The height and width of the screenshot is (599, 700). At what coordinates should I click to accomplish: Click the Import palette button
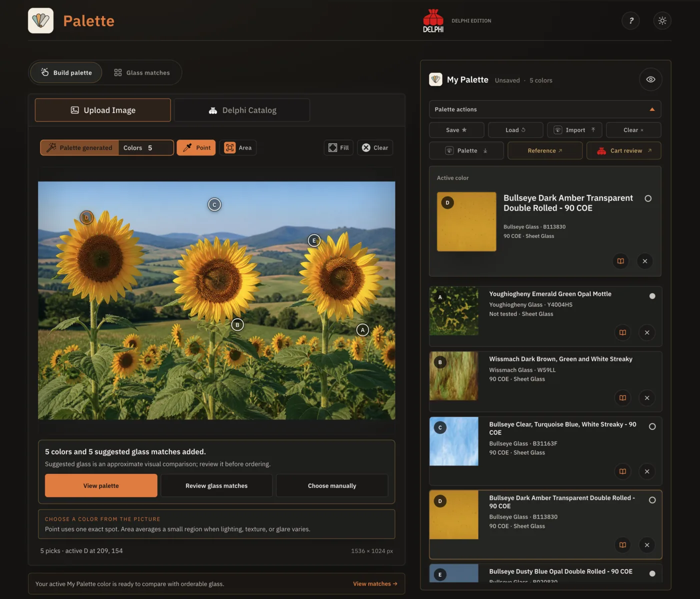(x=574, y=130)
